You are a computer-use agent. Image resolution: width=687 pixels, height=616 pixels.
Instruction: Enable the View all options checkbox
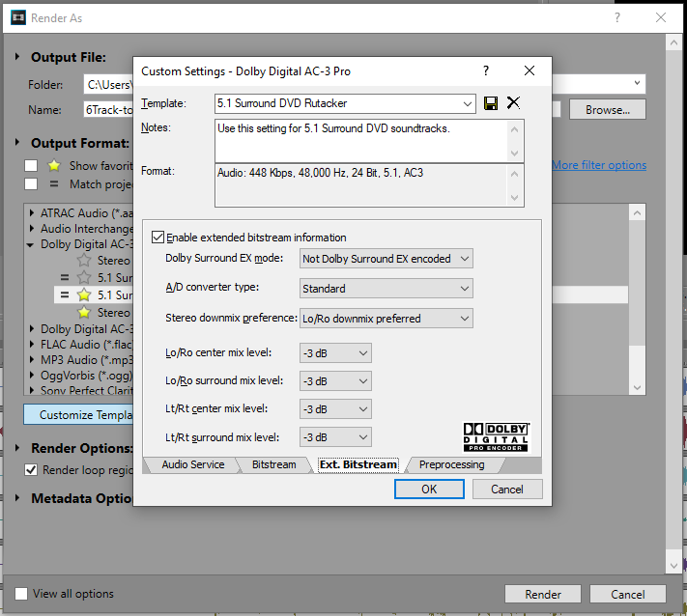tap(21, 594)
